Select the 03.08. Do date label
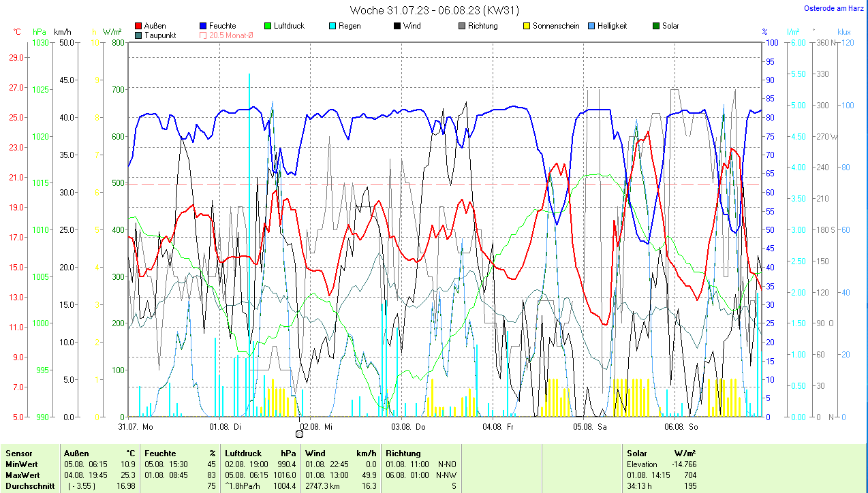The width and height of the screenshot is (868, 493). click(408, 427)
